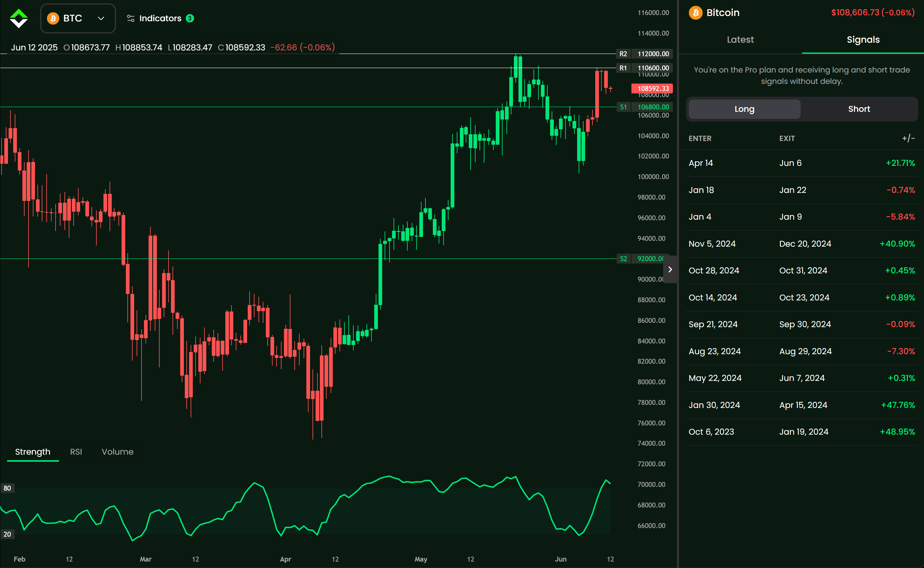Viewport: 924px width, 568px height.
Task: Switch to the Volume indicator tab
Action: 118,452
